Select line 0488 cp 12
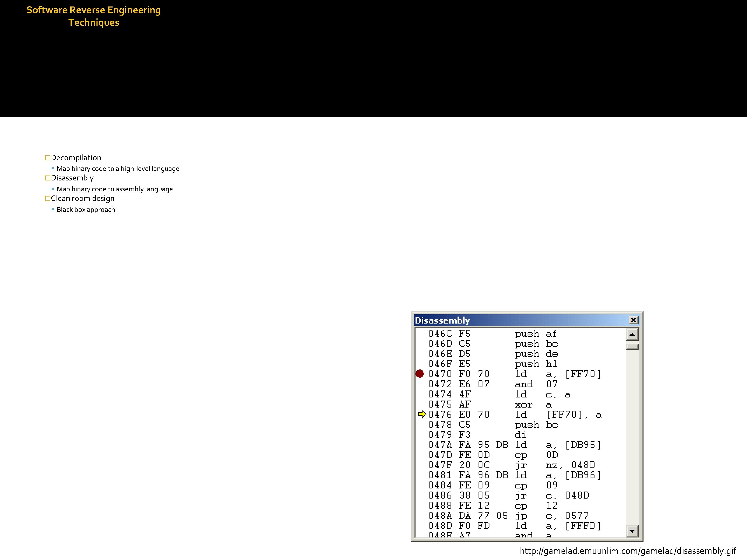The height and width of the screenshot is (560, 747). point(493,506)
